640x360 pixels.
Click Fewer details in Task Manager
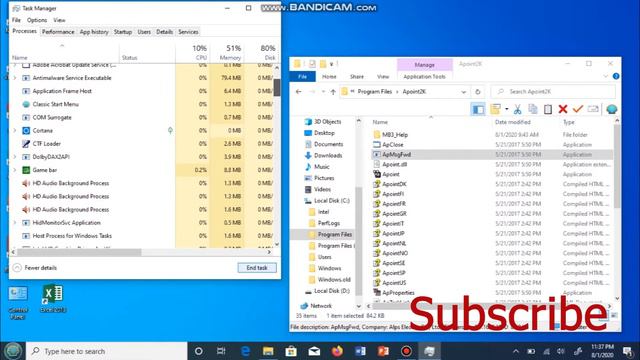tap(35, 268)
